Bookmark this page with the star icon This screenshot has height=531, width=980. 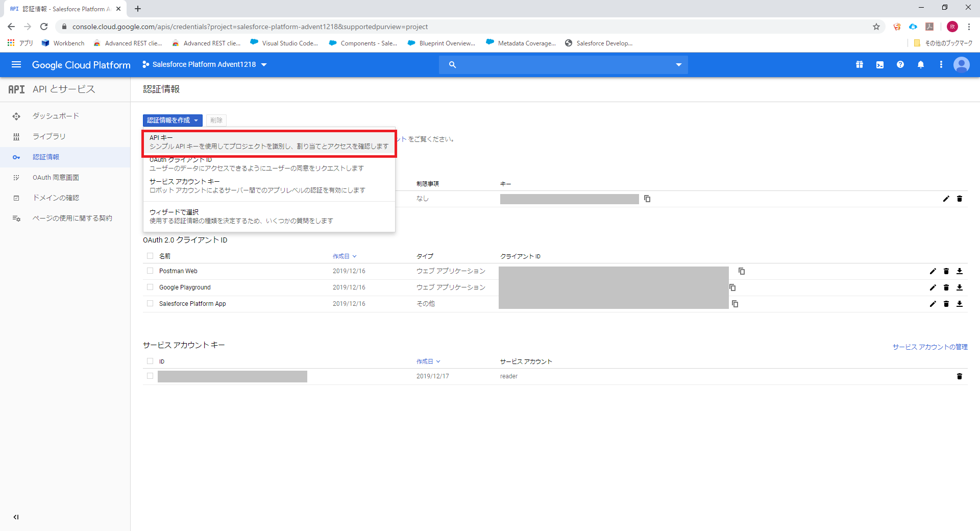pyautogui.click(x=876, y=27)
